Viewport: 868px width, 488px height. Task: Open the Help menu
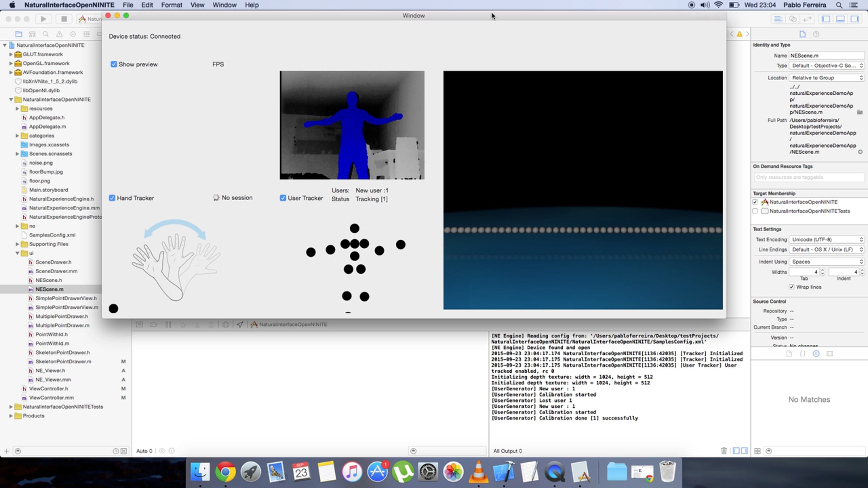[x=252, y=5]
